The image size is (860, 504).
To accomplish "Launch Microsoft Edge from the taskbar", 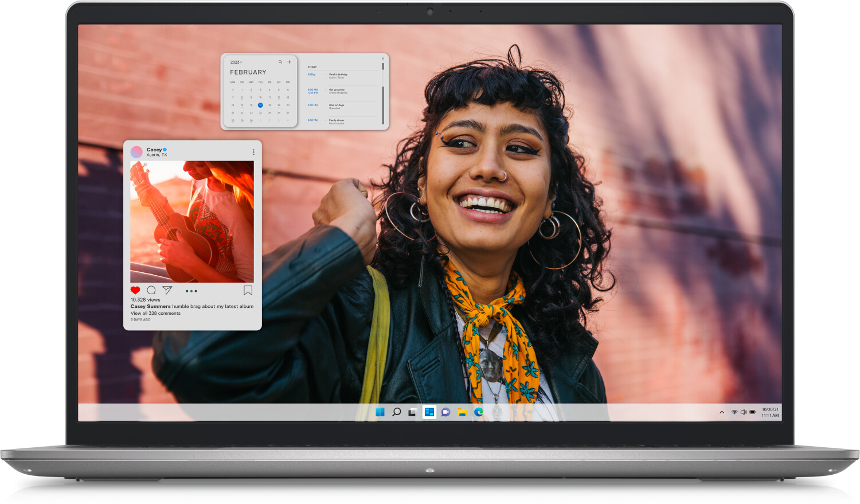I will [x=478, y=412].
